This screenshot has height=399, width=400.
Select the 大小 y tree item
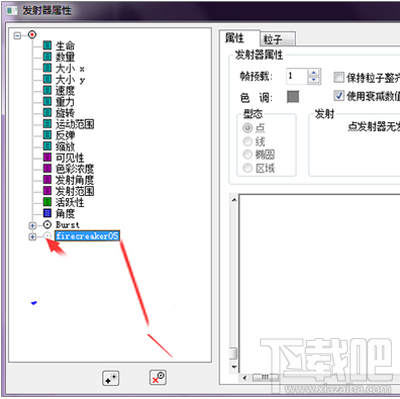(x=70, y=79)
